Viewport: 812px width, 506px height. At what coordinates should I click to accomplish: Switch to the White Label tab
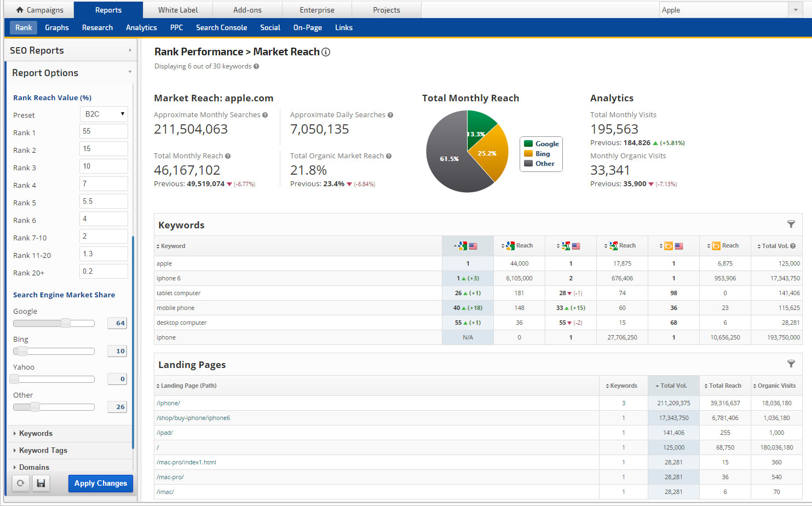178,10
